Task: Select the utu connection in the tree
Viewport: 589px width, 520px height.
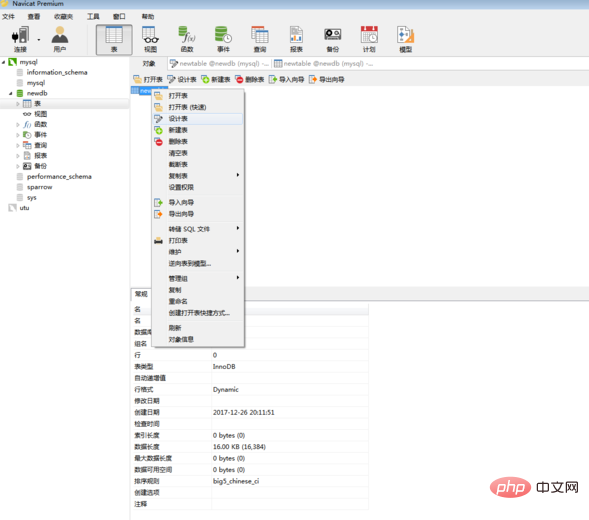Action: (x=19, y=208)
